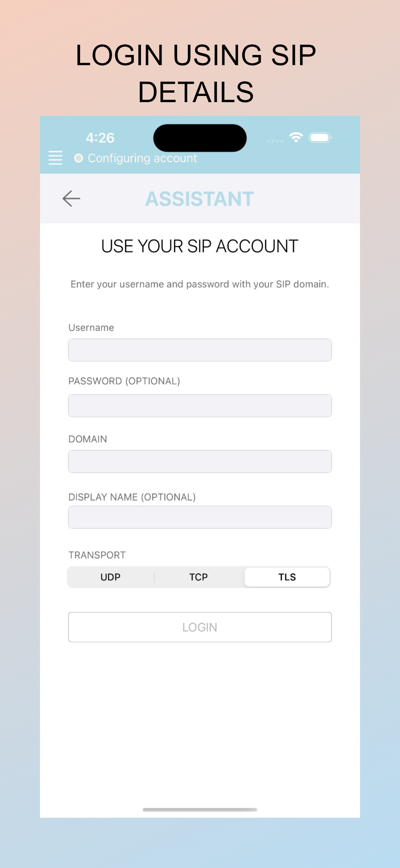
Task: Tap the back arrow to leave Assistant
Action: 71,198
